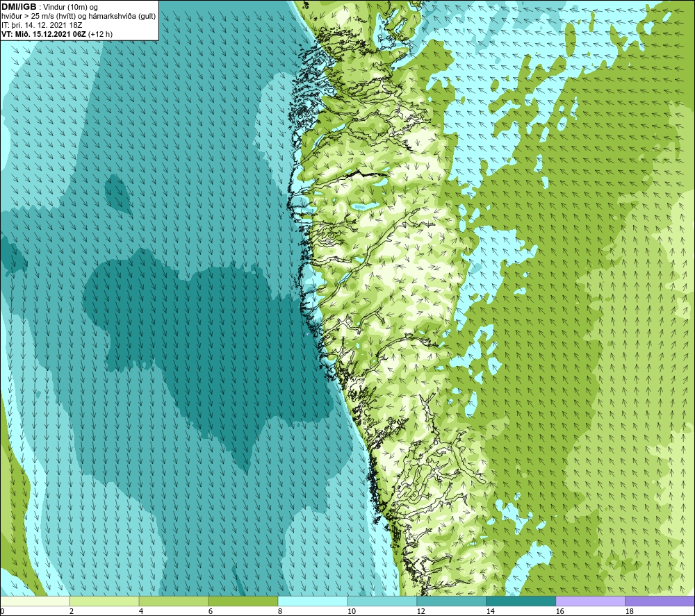
Task: Click the "IT: þri. 14. 12. 2021 18Z" line
Action: [42, 25]
